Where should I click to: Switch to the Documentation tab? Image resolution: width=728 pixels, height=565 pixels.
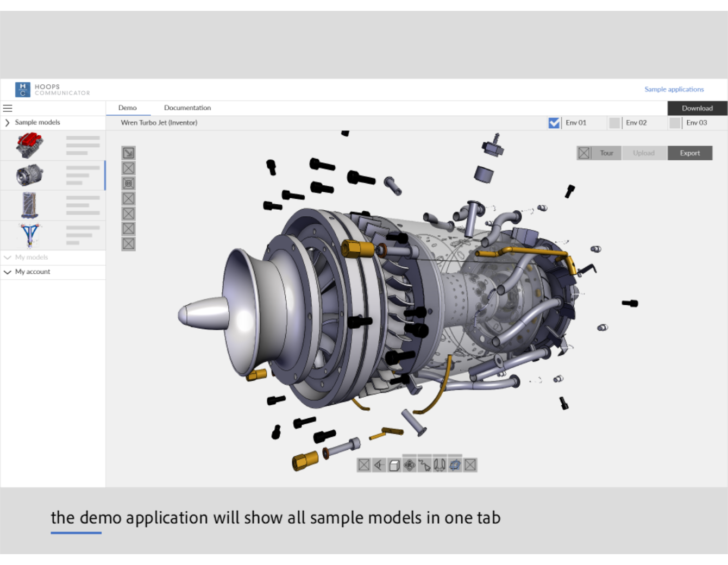click(x=187, y=108)
